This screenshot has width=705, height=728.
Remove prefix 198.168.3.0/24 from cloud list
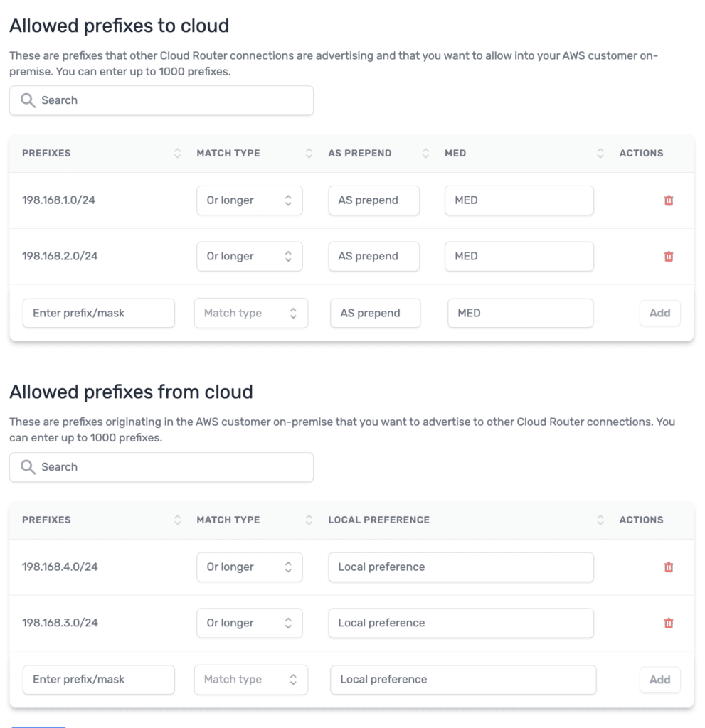coord(669,623)
